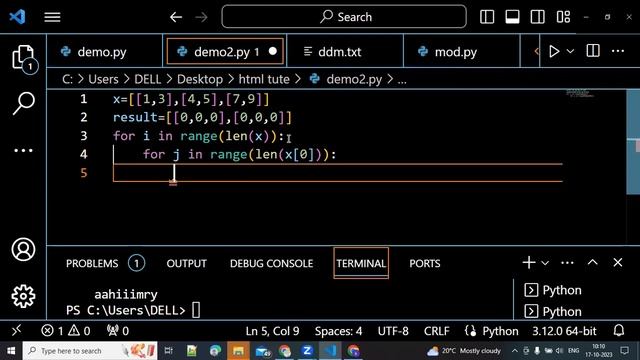Select first Python terminal in list
Viewport: 640px width, 360px height.
[553, 290]
